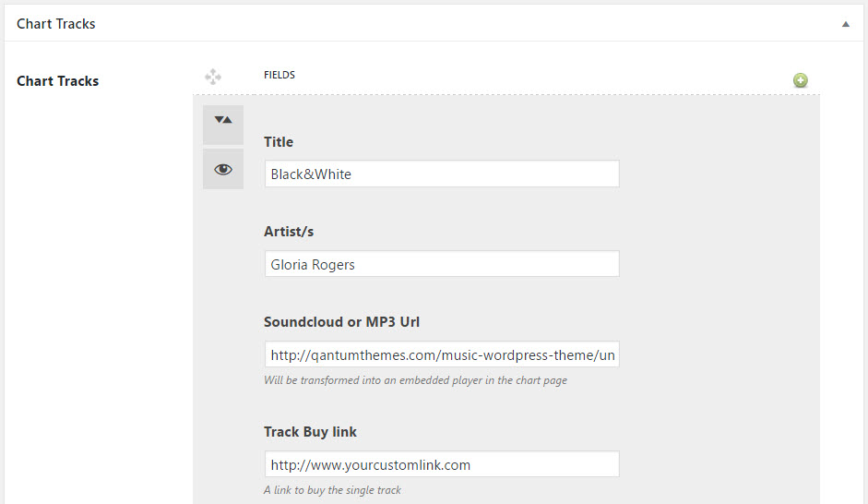Click the empty area of the metabox header bar
Viewport: 868px width, 504px height.
[x=461, y=24]
